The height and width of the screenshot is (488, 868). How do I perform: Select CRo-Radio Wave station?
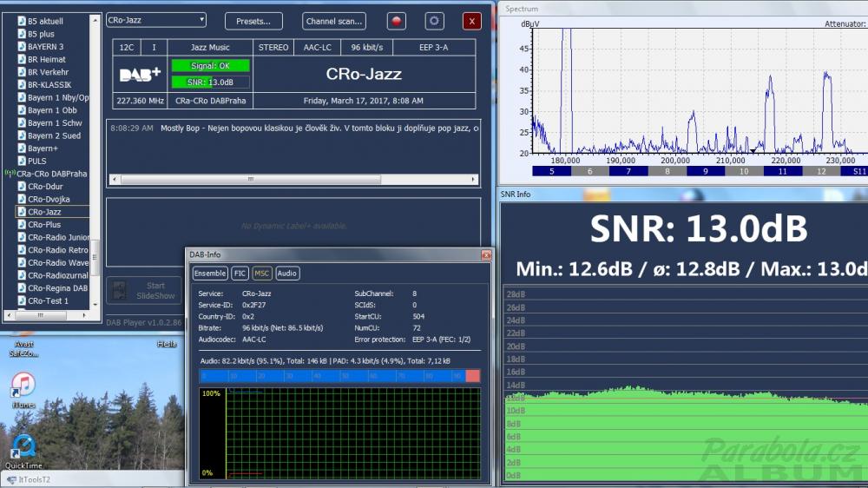57,262
